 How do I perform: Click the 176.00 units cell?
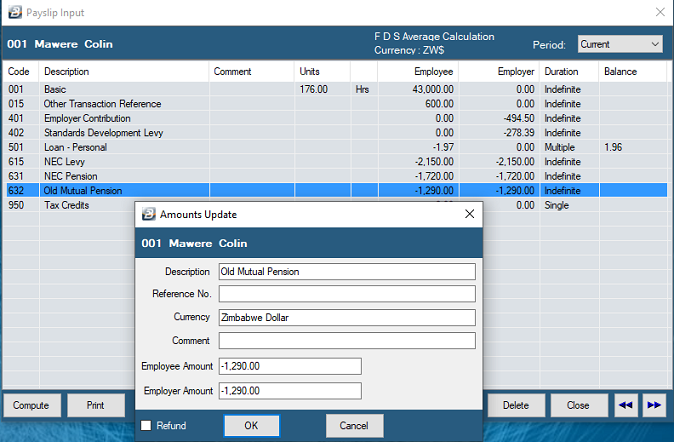pos(313,89)
